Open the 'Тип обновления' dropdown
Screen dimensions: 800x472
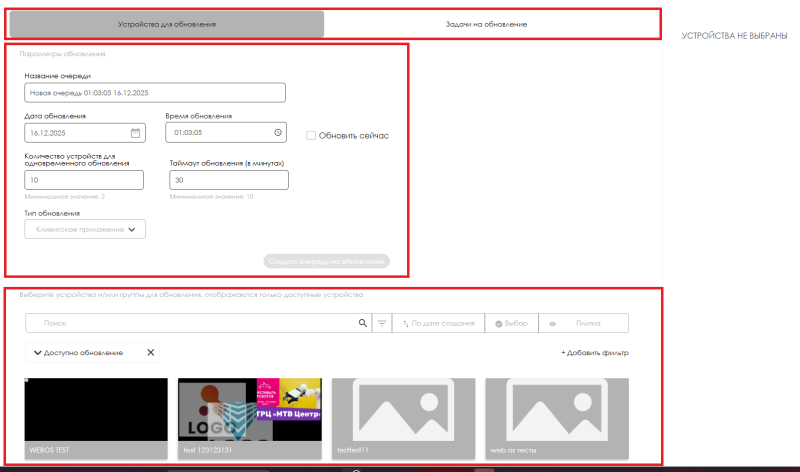click(85, 229)
